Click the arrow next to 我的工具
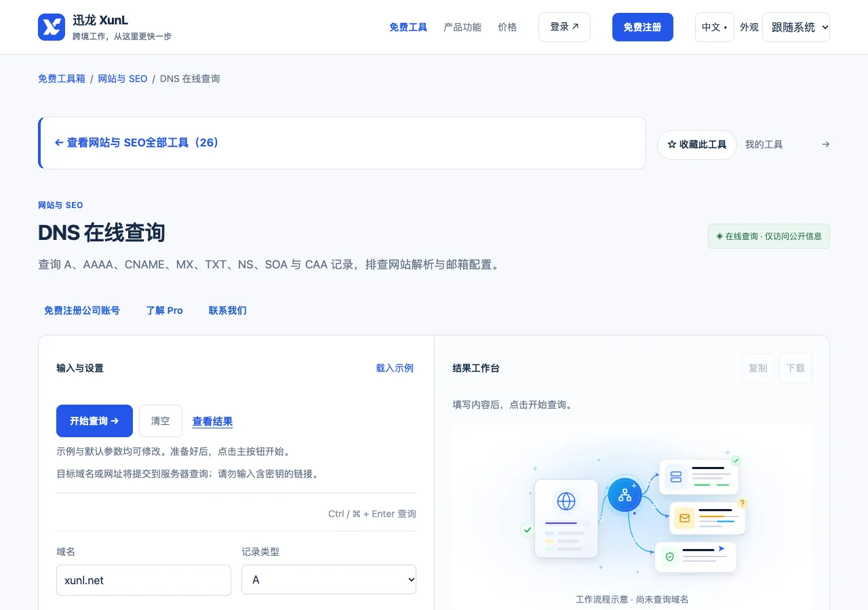The width and height of the screenshot is (868, 610). coord(825,144)
